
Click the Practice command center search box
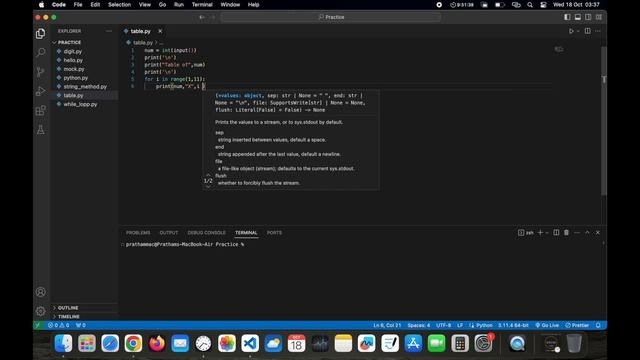(331, 17)
